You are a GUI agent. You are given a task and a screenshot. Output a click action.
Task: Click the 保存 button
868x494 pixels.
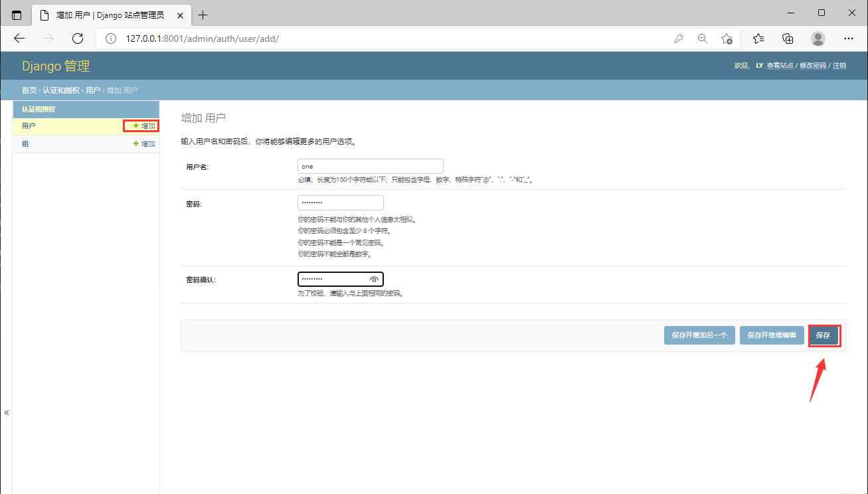[824, 335]
